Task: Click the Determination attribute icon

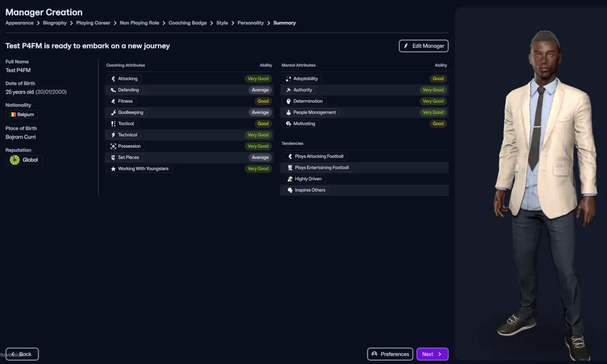Action: click(289, 102)
